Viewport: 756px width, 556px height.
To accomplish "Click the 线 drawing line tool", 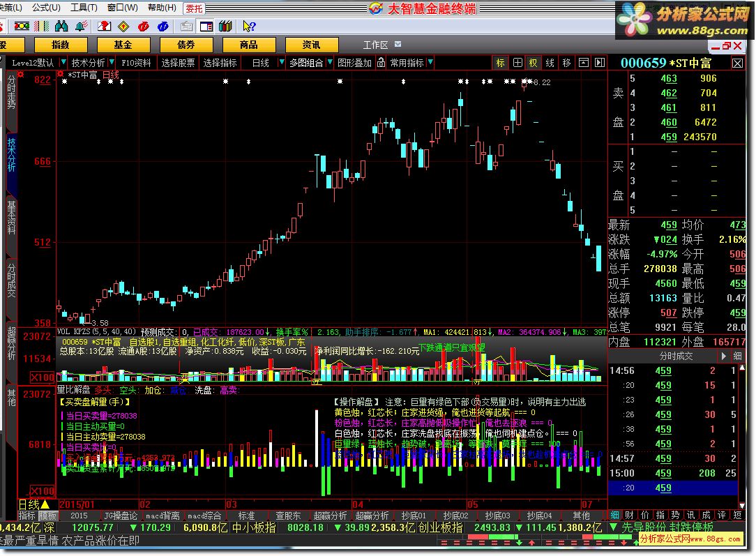I will (550, 63).
